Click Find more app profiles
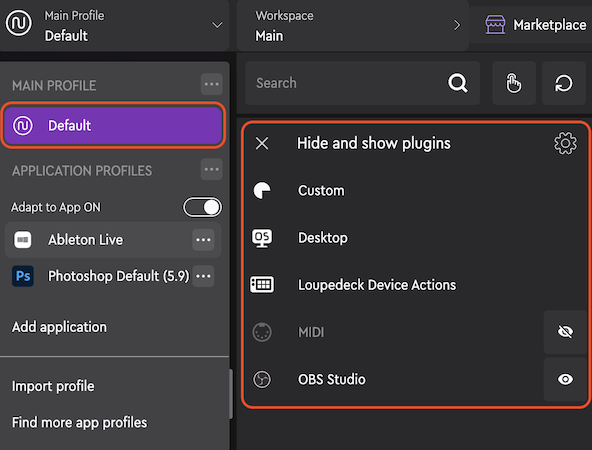 [x=79, y=422]
